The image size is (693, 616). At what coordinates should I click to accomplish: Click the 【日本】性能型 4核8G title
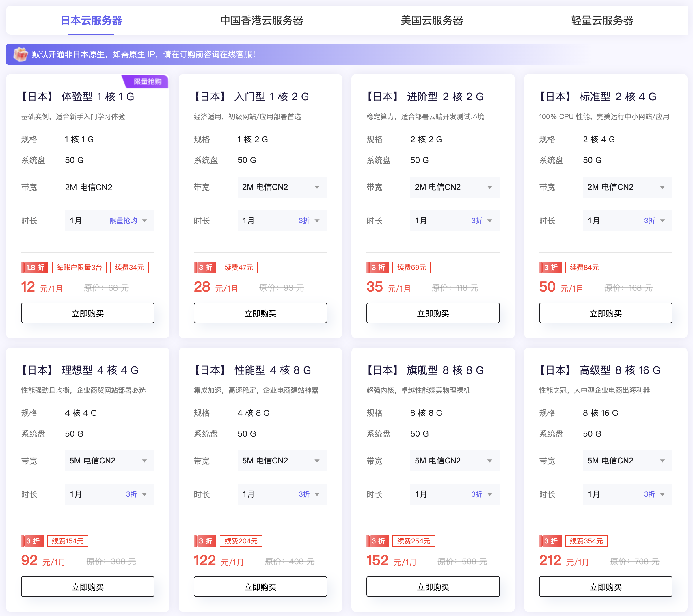tap(252, 370)
